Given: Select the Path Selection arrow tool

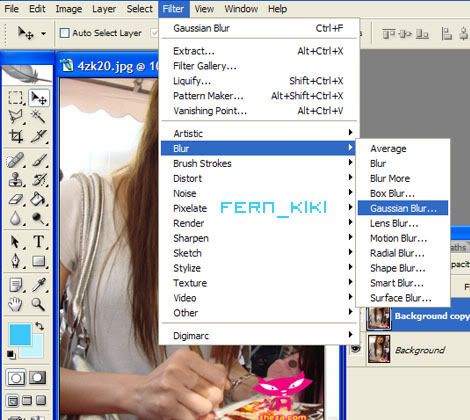Looking at the screenshot, I should [15, 242].
